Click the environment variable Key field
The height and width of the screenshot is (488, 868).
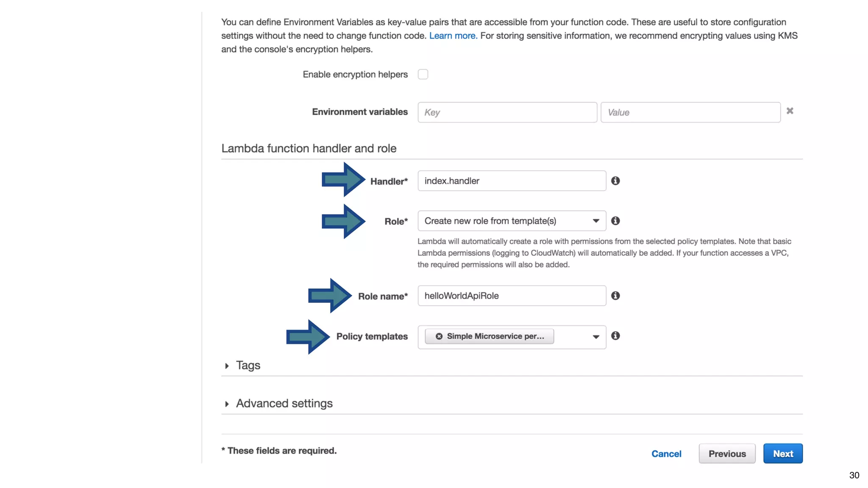tap(507, 112)
